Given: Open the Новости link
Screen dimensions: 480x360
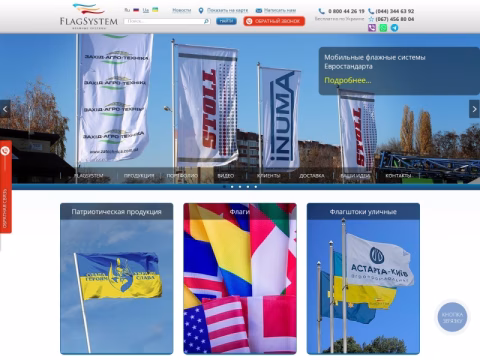Looking at the screenshot, I should point(182,10).
